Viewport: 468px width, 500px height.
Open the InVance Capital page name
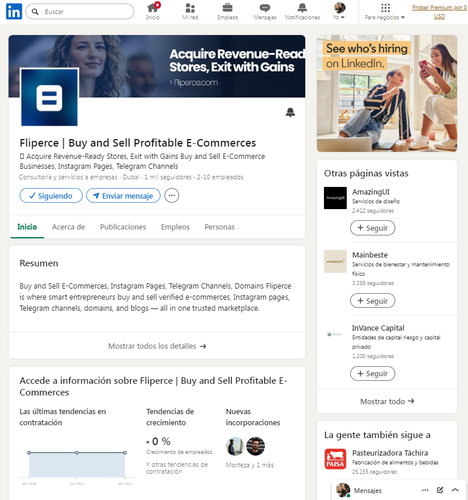[x=378, y=328]
